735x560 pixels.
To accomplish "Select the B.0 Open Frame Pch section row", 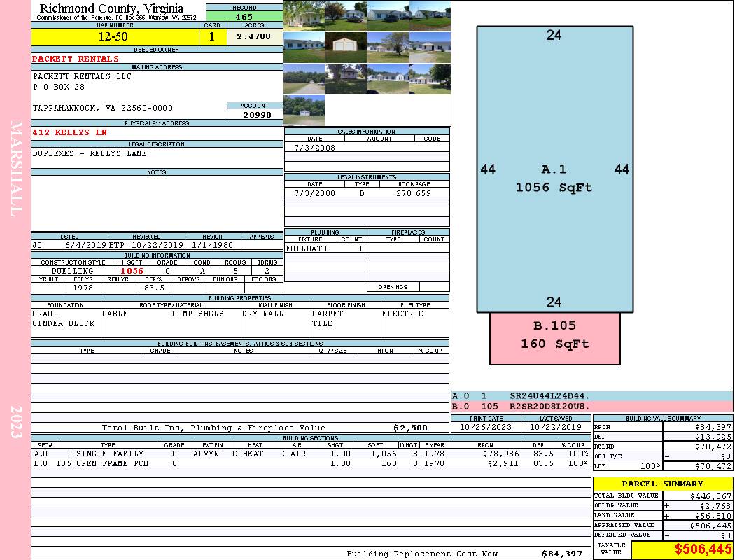I will pyautogui.click(x=308, y=463).
